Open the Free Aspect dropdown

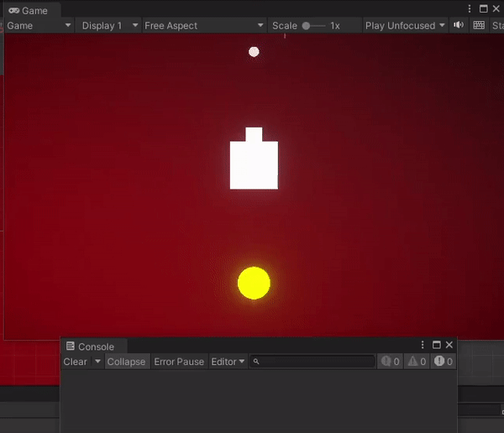click(204, 26)
